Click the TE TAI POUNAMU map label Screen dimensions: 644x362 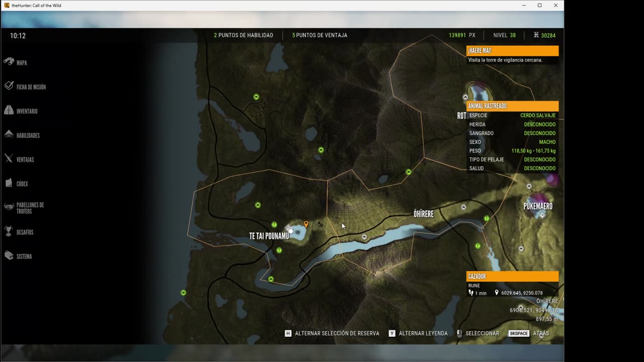pos(269,236)
